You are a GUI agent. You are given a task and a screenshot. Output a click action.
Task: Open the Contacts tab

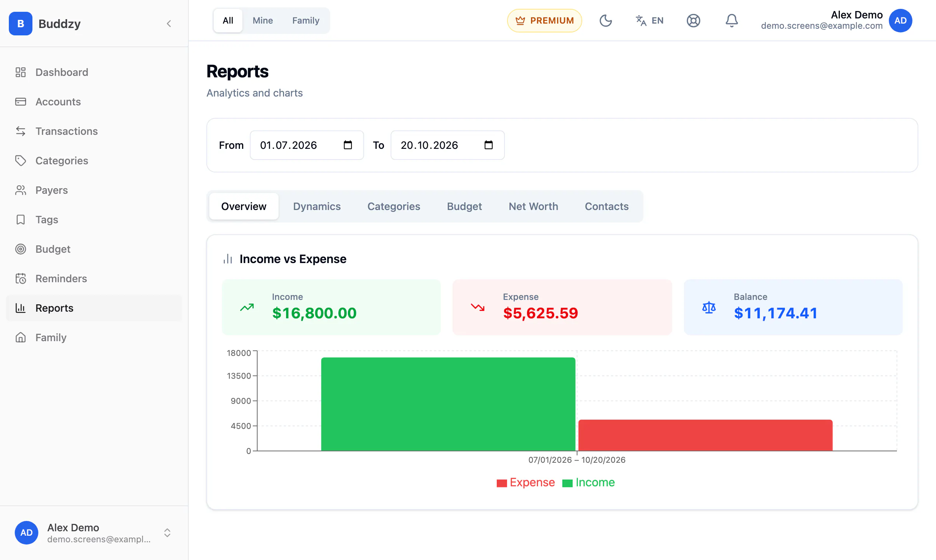606,206
